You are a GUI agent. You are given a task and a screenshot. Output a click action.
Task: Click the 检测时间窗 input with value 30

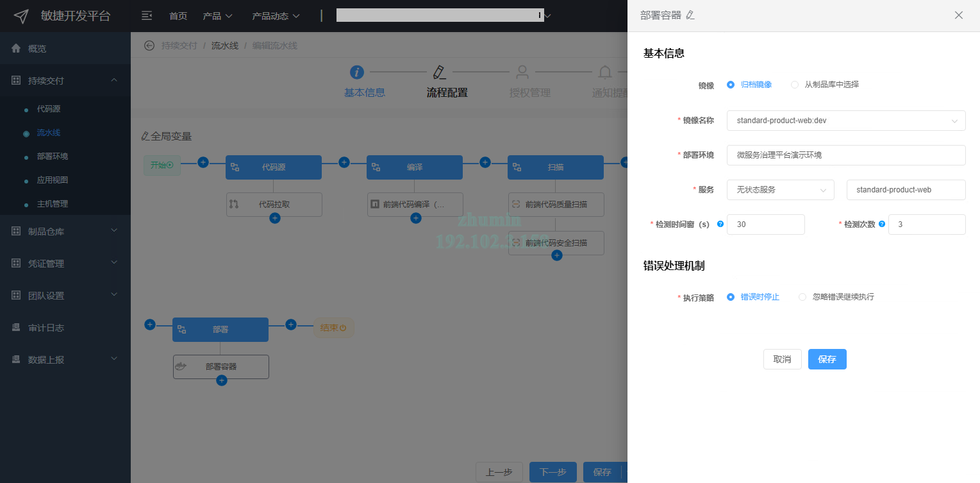coord(766,225)
